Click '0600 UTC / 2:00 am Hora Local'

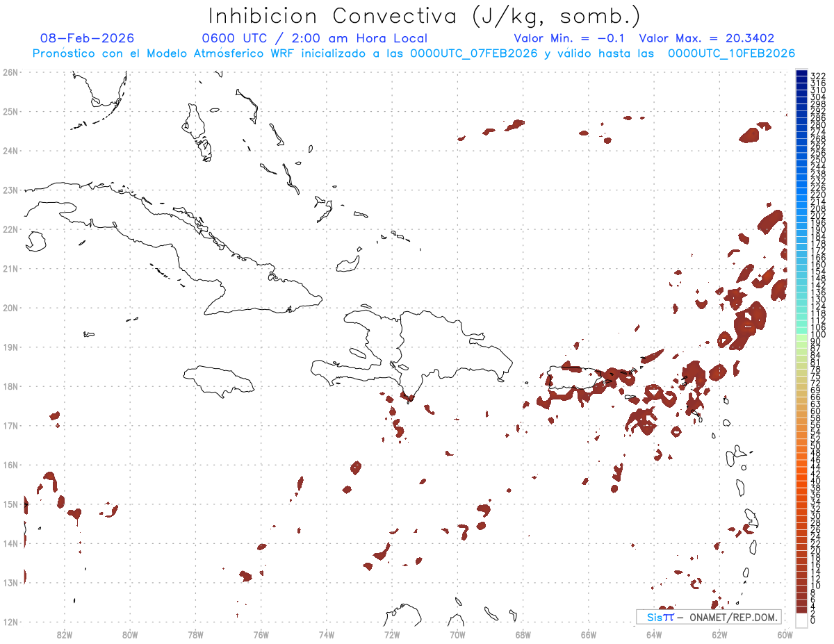coord(314,38)
